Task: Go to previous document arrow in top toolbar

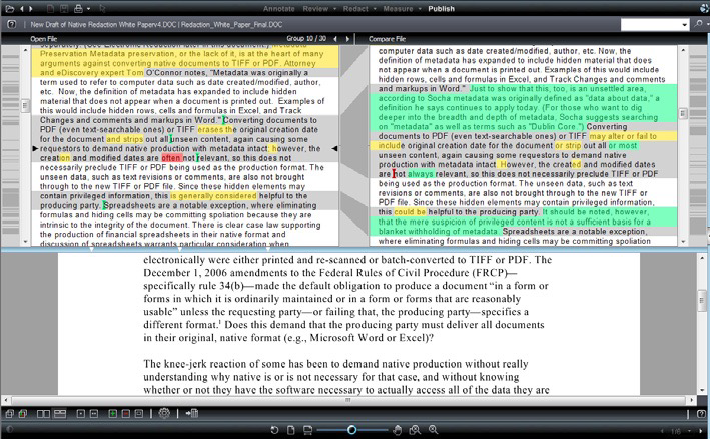Action: [22, 8]
